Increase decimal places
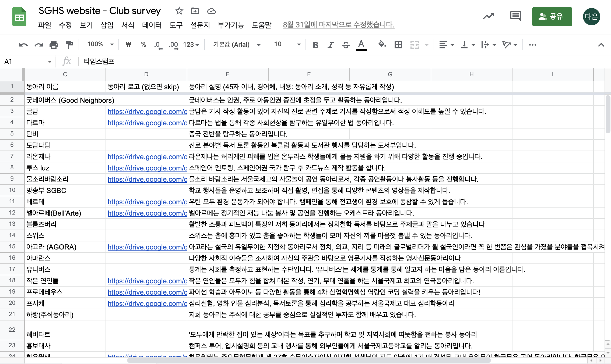This screenshot has height=364, width=611. pyautogui.click(x=174, y=45)
